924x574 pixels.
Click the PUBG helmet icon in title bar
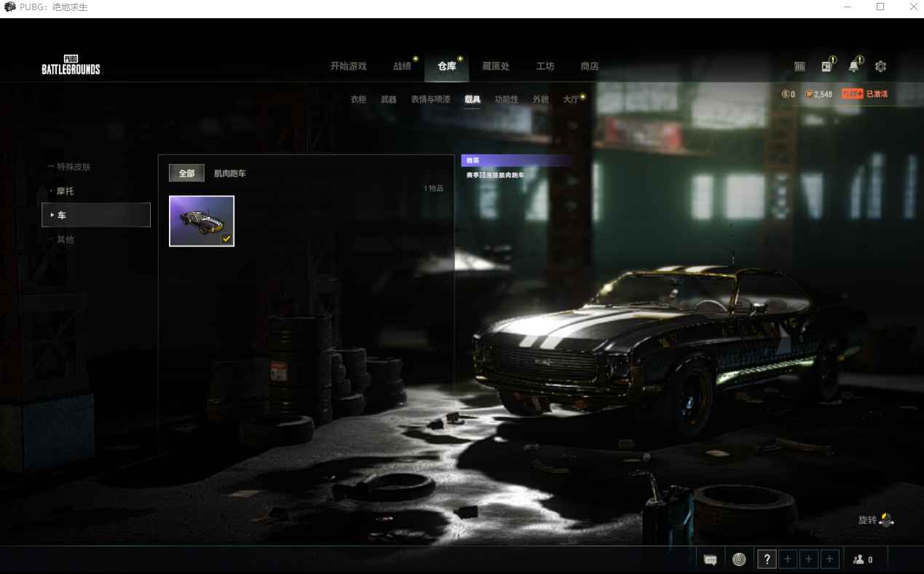[9, 7]
